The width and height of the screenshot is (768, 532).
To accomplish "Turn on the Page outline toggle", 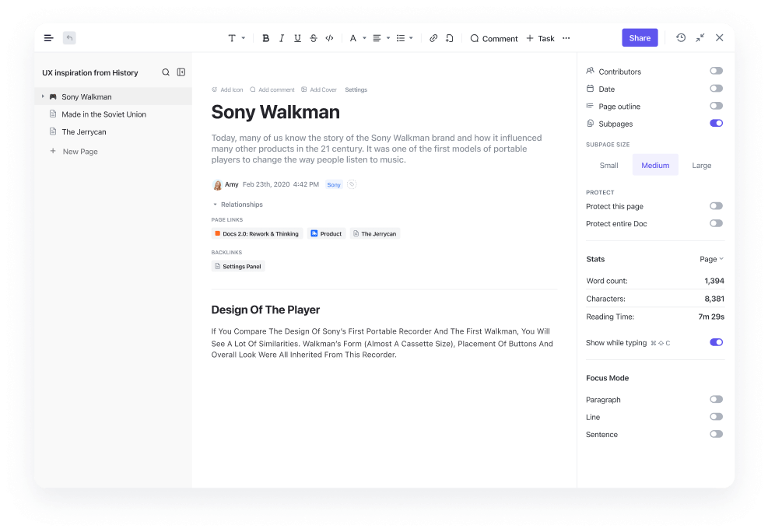I will [715, 106].
